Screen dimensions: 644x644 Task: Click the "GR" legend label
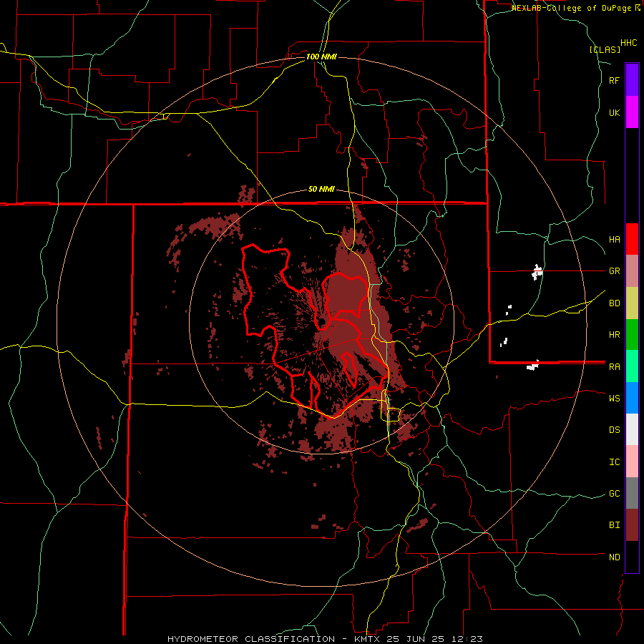pyautogui.click(x=614, y=271)
